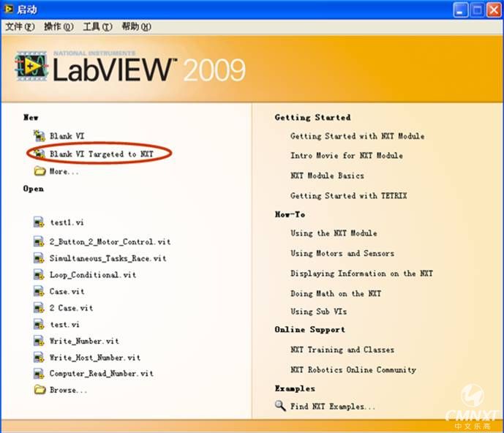Create a new Blank VI

pyautogui.click(x=67, y=136)
